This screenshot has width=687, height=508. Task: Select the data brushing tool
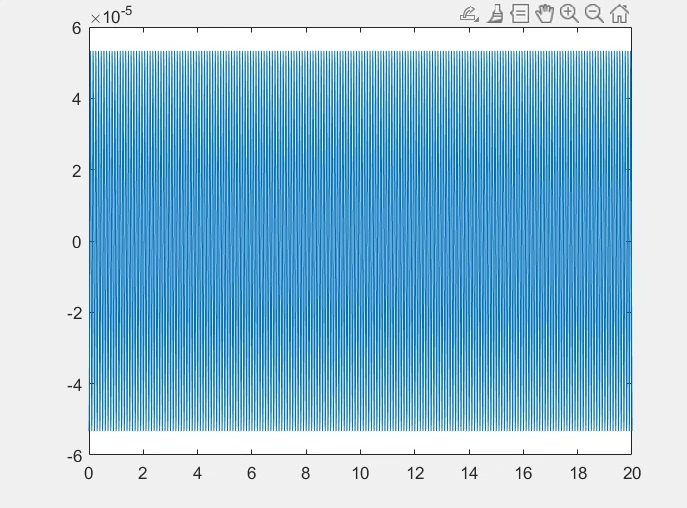pyautogui.click(x=495, y=14)
